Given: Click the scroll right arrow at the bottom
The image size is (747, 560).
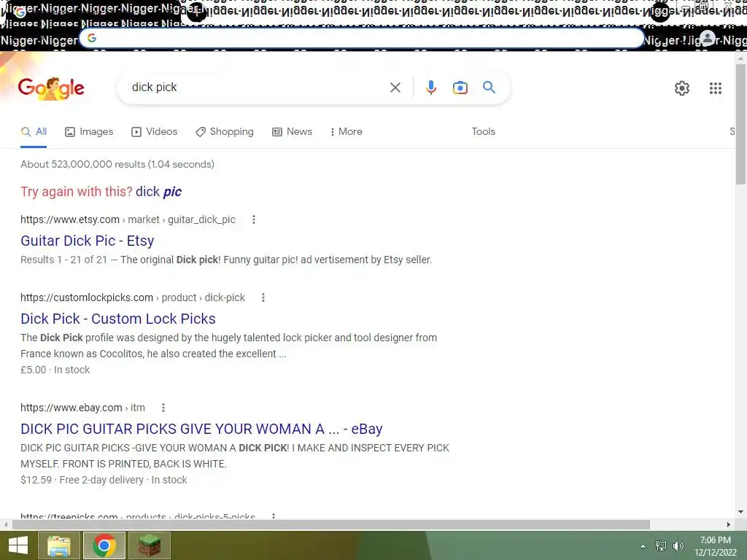Looking at the screenshot, I should (x=729, y=525).
